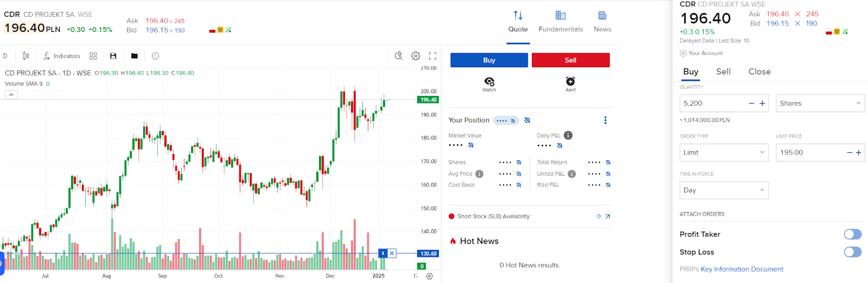
Task: Open the Key Information Document link
Action: tap(742, 269)
